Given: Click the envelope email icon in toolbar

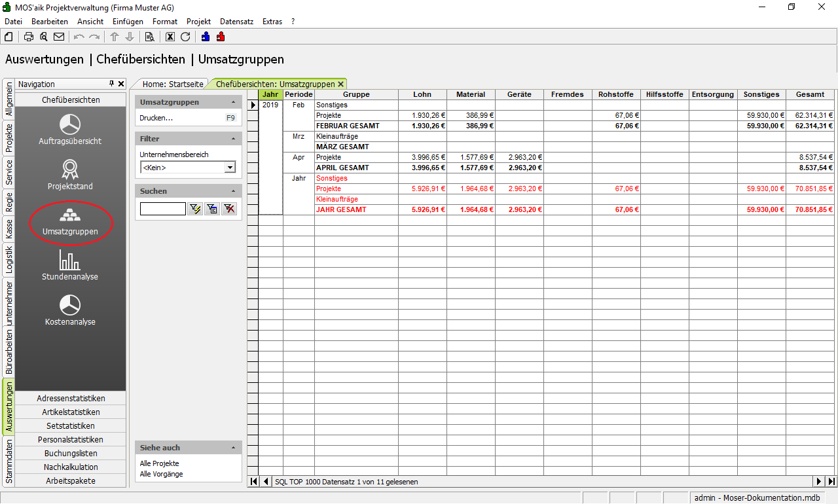Looking at the screenshot, I should 59,37.
